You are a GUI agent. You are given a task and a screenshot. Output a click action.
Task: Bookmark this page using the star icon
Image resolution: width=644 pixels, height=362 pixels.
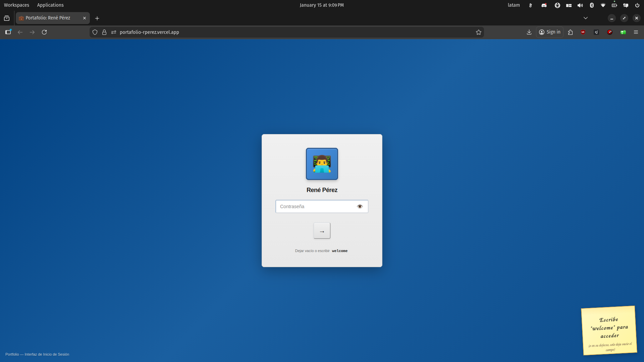(x=479, y=32)
